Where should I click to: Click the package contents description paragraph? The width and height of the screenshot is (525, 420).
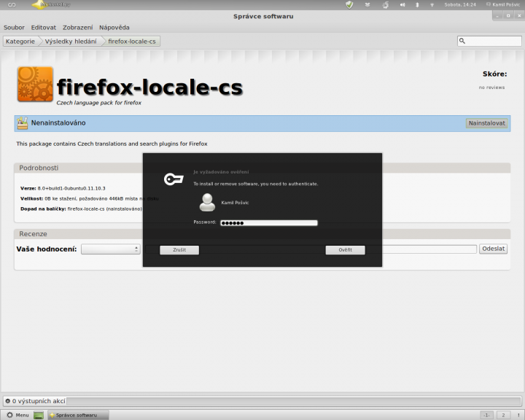click(112, 144)
